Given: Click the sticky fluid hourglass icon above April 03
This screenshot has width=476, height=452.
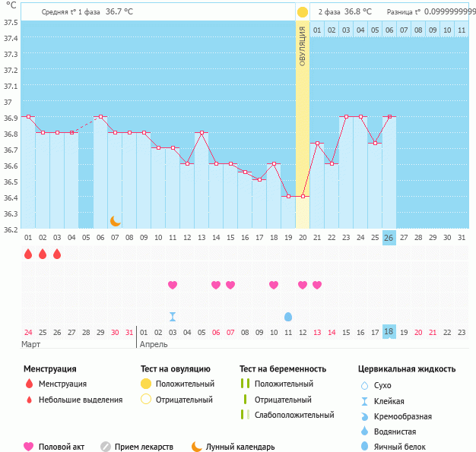Looking at the screenshot, I should [173, 316].
